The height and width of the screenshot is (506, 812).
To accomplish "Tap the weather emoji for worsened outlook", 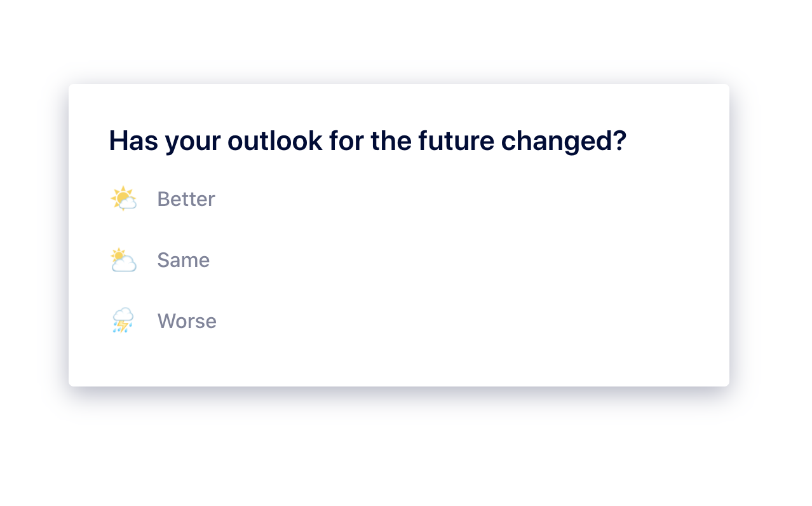I will click(x=123, y=321).
